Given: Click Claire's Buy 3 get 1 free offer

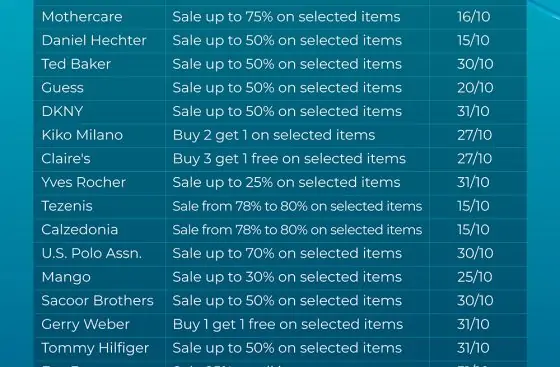Looking at the screenshot, I should 289,159.
